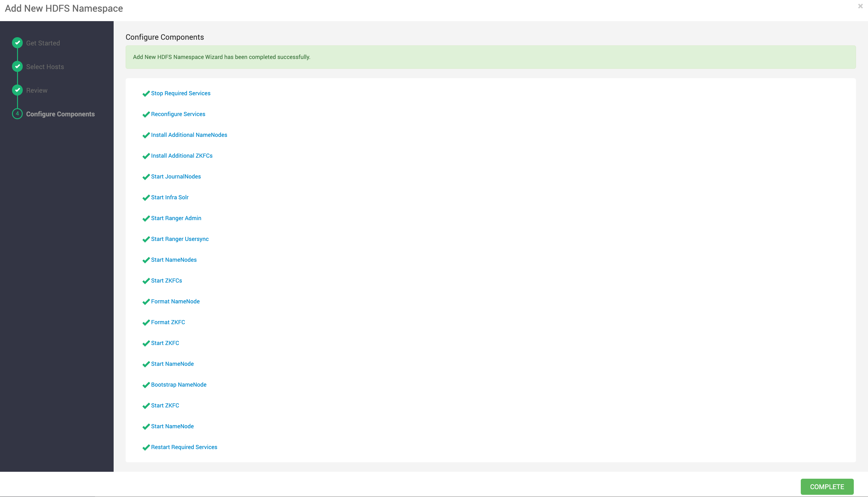Open the Stop Required Services task link
868x497 pixels.
point(181,93)
